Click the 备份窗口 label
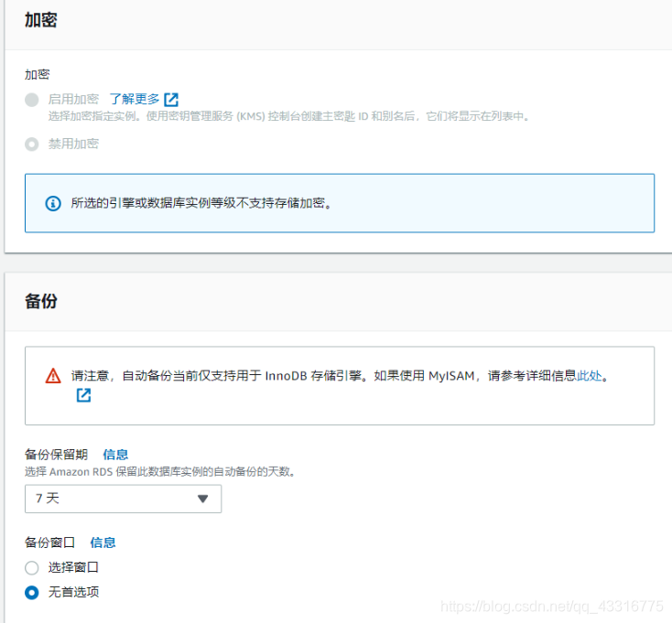Image resolution: width=672 pixels, height=623 pixels. (49, 542)
